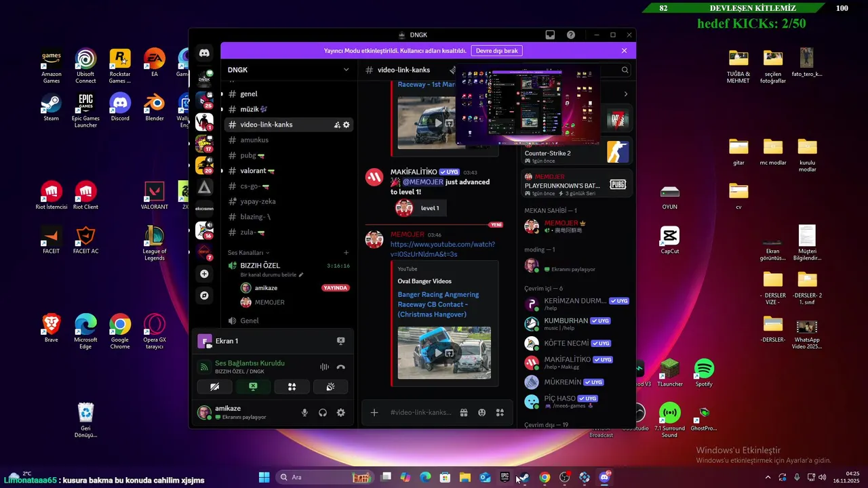Open the Recycle Bin (Geri Dönüşüm) icon
The height and width of the screenshot is (488, 868).
(85, 420)
